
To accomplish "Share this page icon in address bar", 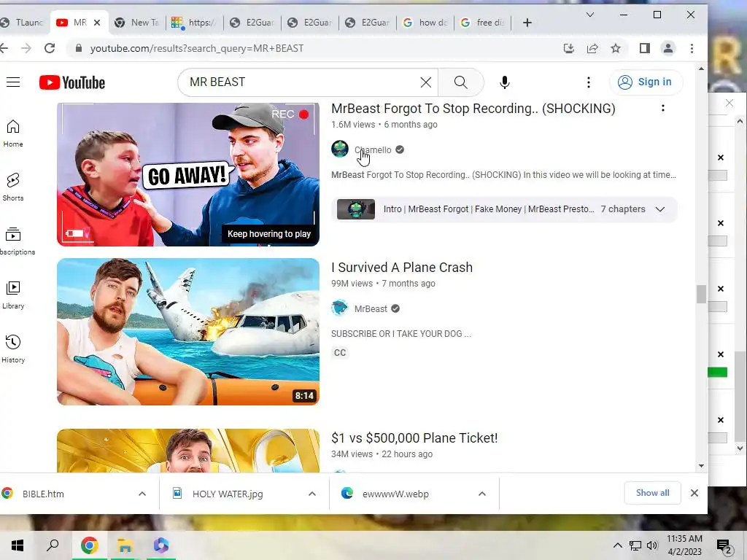I will 592,48.
